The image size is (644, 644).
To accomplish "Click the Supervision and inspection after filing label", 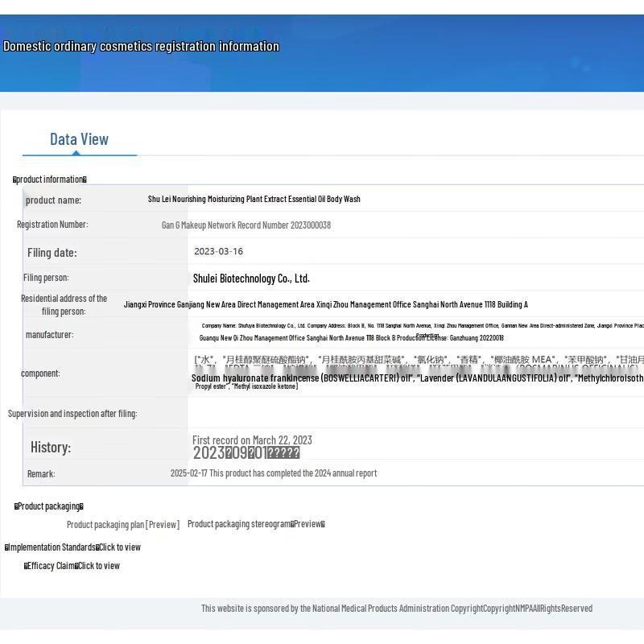I will pyautogui.click(x=72, y=414).
